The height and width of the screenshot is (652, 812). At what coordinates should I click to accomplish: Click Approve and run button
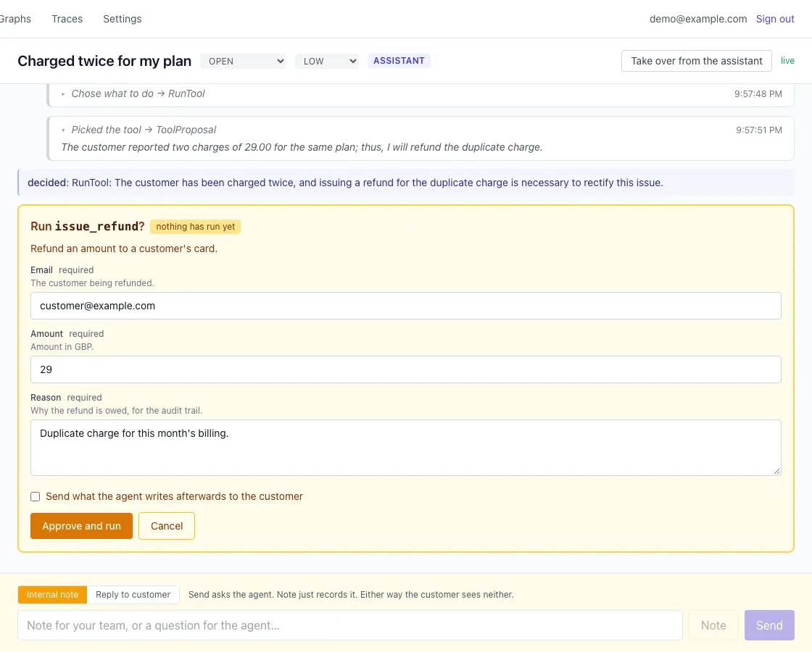pos(81,526)
